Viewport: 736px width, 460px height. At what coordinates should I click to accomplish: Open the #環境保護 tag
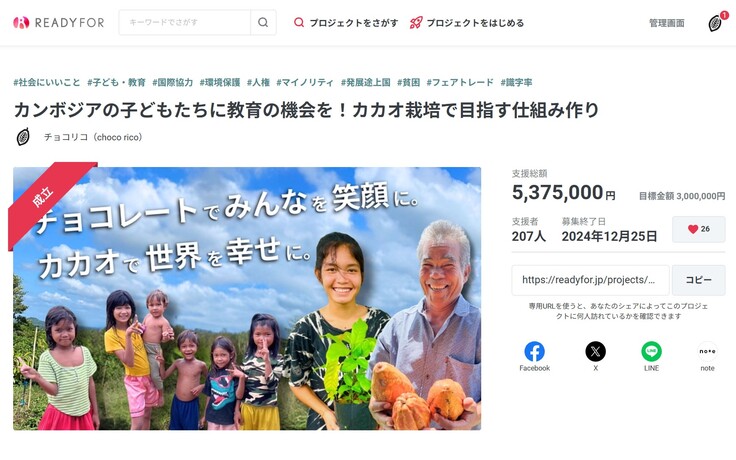(x=220, y=82)
